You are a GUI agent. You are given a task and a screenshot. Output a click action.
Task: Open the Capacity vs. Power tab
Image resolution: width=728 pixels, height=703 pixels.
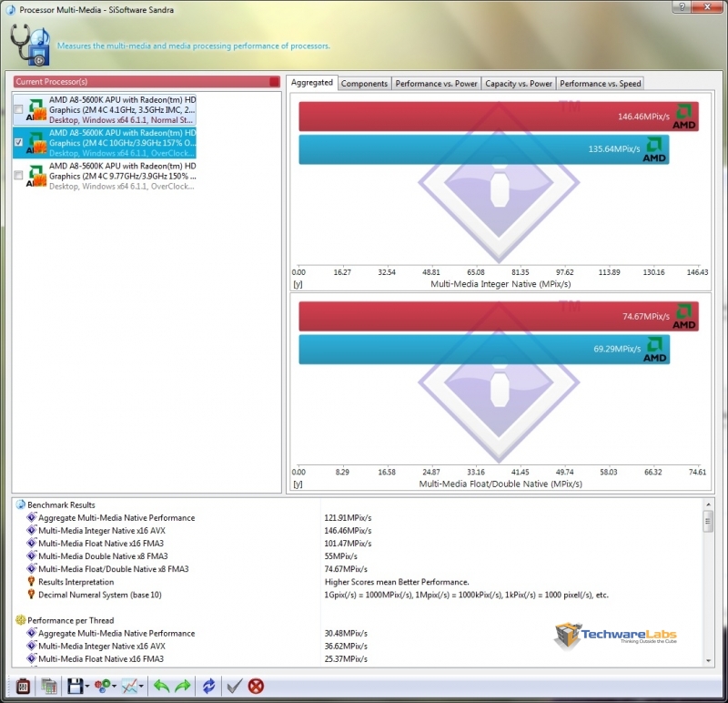tap(519, 84)
